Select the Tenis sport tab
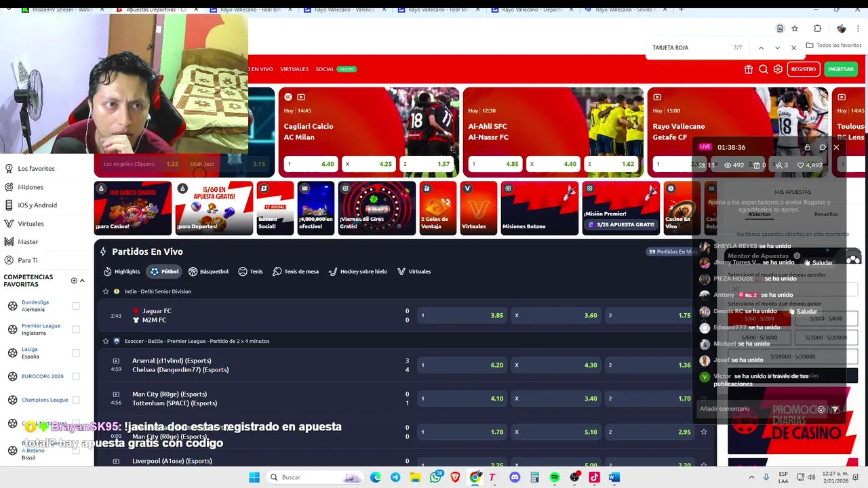The image size is (868, 488). 250,272
